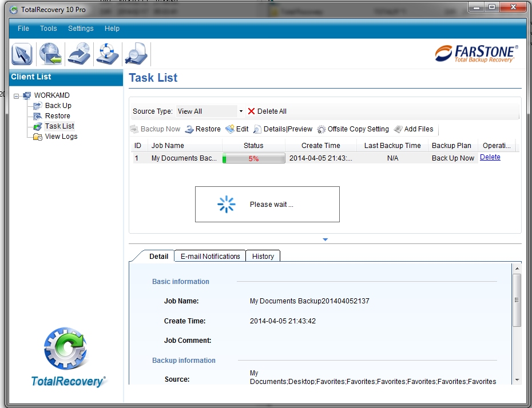532x408 pixels.
Task: Switch to the History tab
Action: point(263,257)
